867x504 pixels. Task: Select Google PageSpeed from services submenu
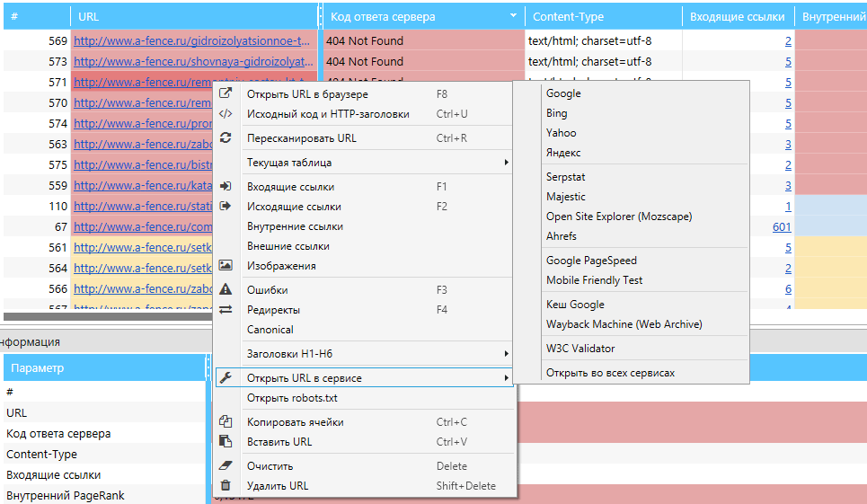[x=591, y=261]
